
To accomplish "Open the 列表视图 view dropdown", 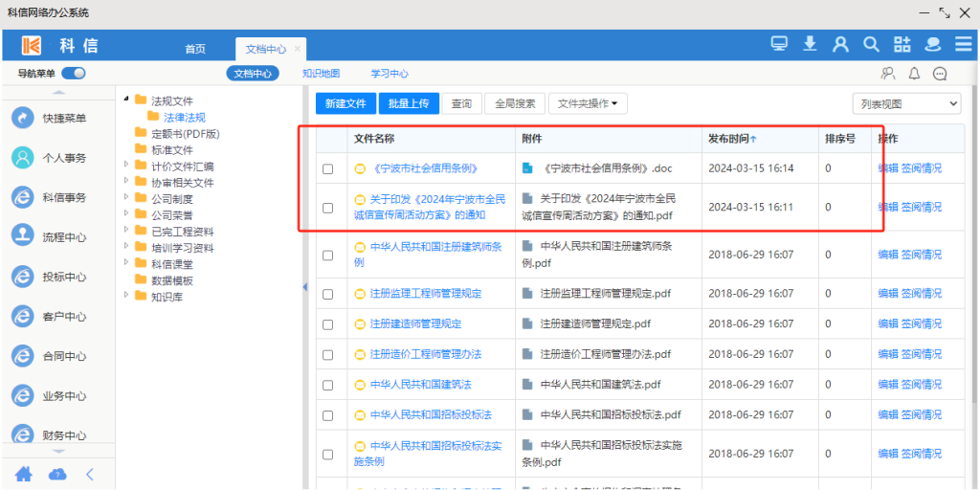I will click(906, 104).
